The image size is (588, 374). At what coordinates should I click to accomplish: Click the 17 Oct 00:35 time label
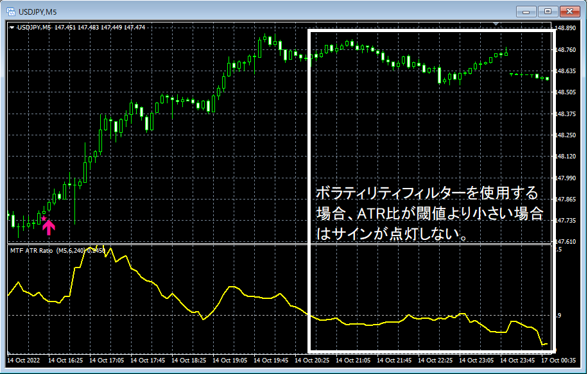(x=558, y=361)
